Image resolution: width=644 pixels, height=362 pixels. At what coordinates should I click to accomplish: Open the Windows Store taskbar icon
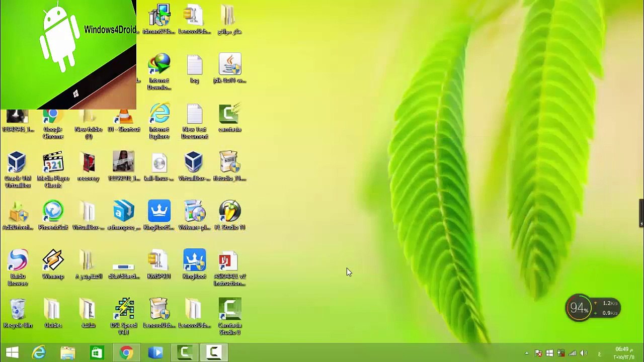(x=97, y=352)
